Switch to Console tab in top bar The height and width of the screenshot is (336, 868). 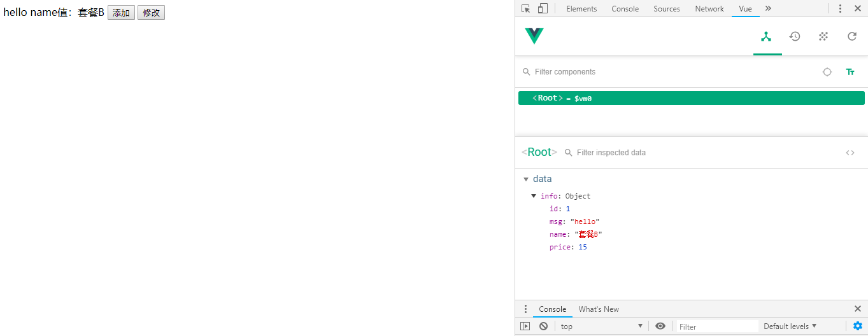coord(625,8)
